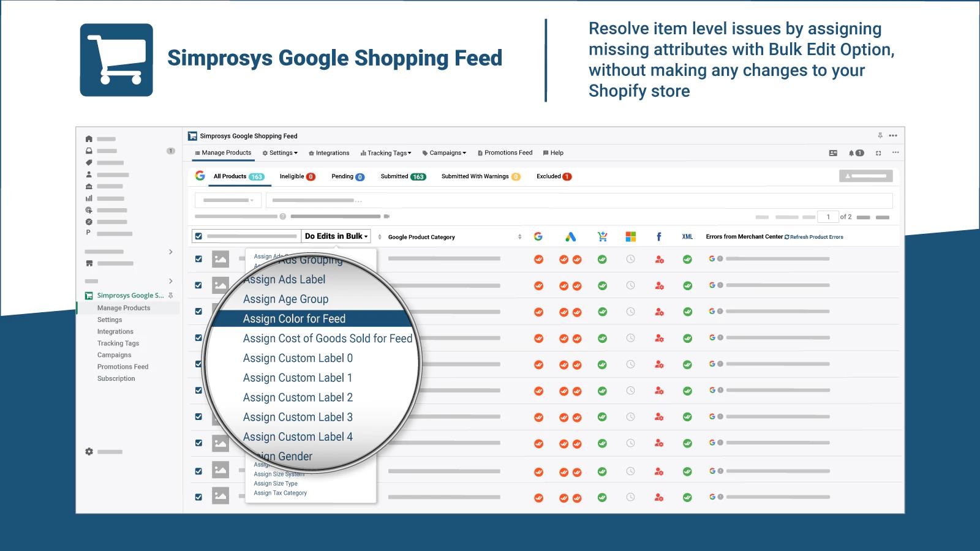Image resolution: width=980 pixels, height=551 pixels.
Task: Select the Submitted 163 tab
Action: pos(403,176)
